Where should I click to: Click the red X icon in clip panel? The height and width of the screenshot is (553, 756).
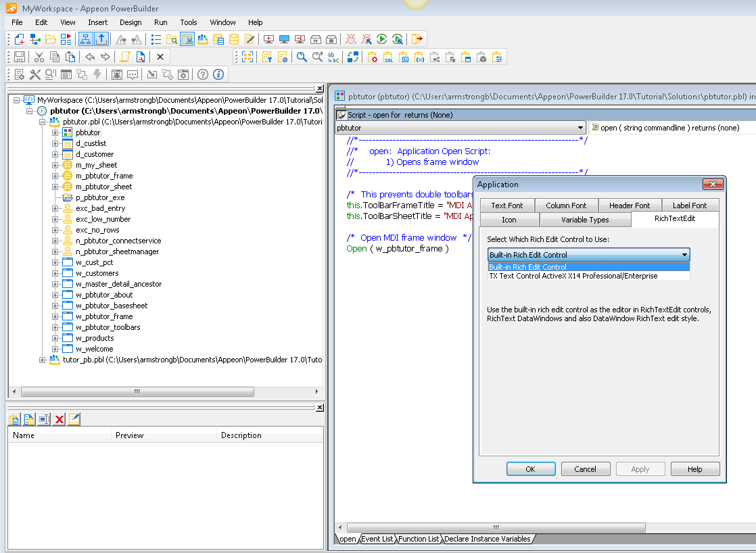pyautogui.click(x=60, y=419)
